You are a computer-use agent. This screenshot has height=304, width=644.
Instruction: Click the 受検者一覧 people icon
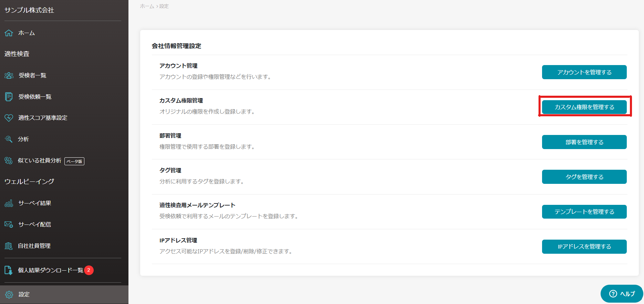[9, 75]
